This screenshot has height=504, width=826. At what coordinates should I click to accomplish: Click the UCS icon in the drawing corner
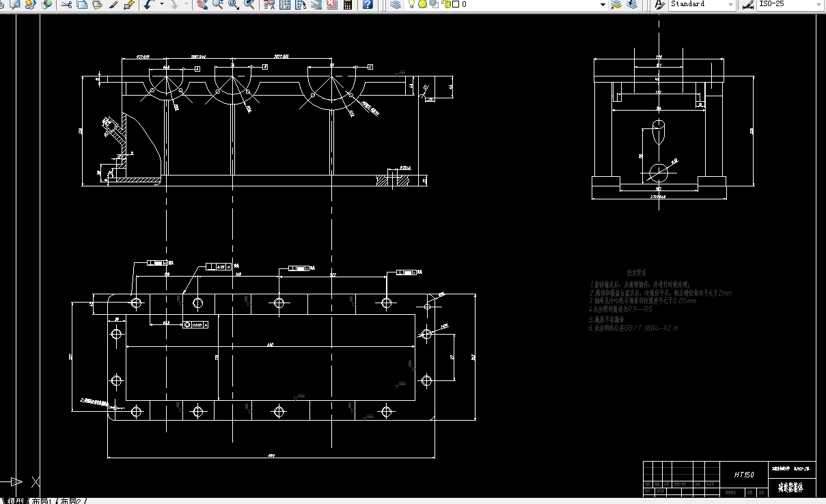coord(20,481)
